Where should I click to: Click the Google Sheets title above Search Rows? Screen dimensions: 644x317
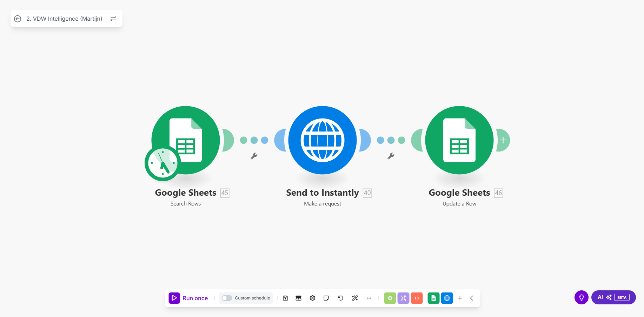click(186, 193)
